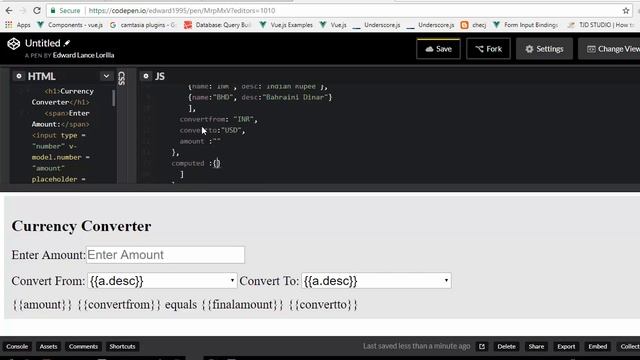Open camtasia plugins bookmark

coord(142,25)
